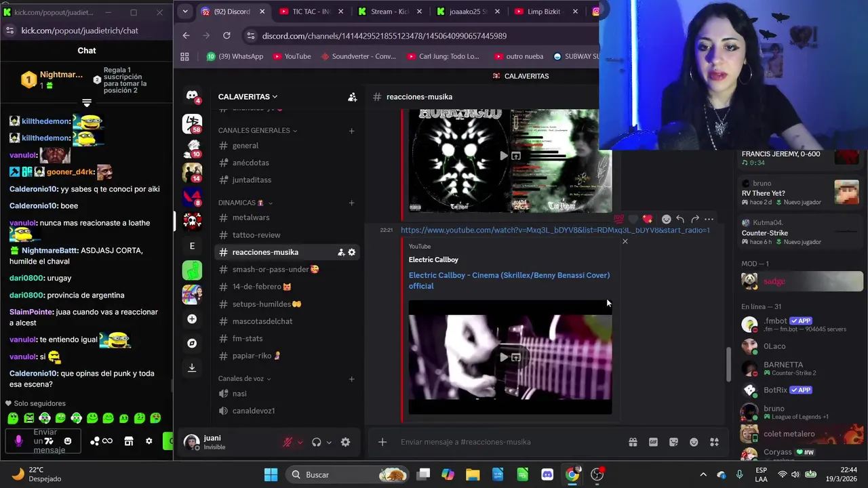Remove the Electric Callboy embed with X

click(x=625, y=241)
